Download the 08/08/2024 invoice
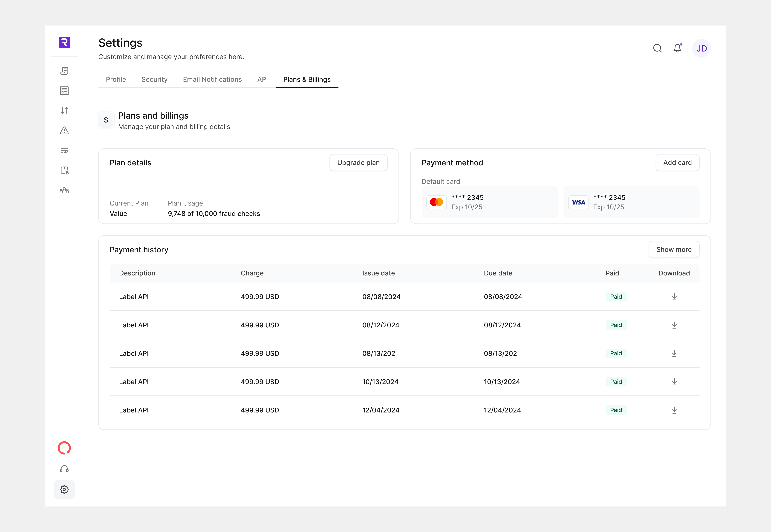 pyautogui.click(x=674, y=297)
